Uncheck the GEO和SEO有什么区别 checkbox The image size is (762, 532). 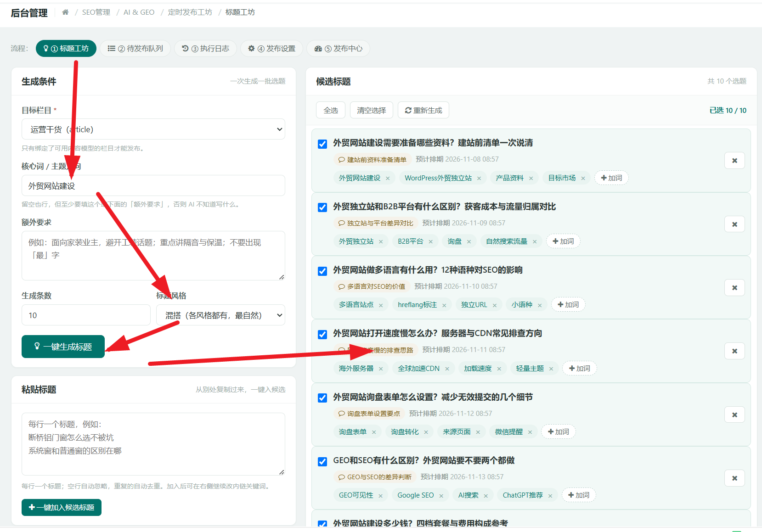pyautogui.click(x=322, y=461)
